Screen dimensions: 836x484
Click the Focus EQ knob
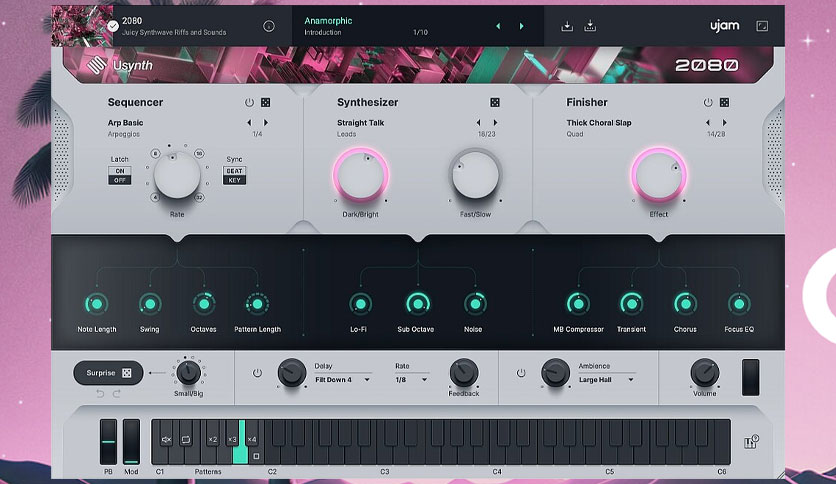point(739,304)
